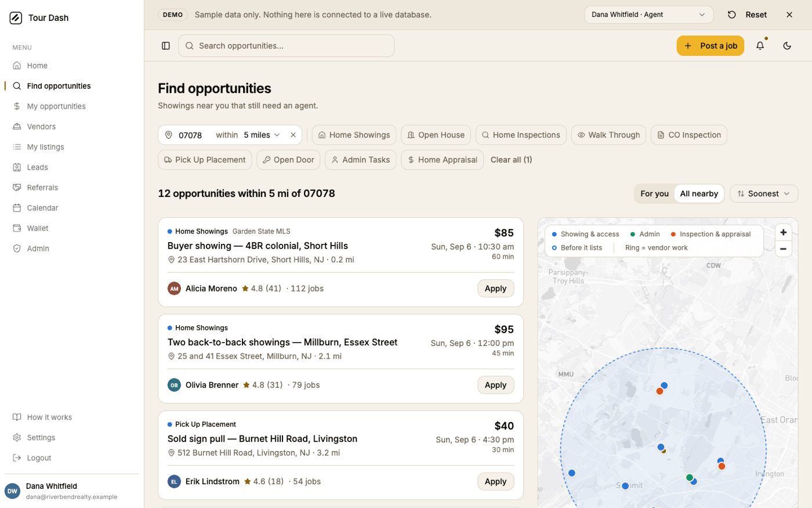Toggle the Open House filter chip

pyautogui.click(x=436, y=135)
